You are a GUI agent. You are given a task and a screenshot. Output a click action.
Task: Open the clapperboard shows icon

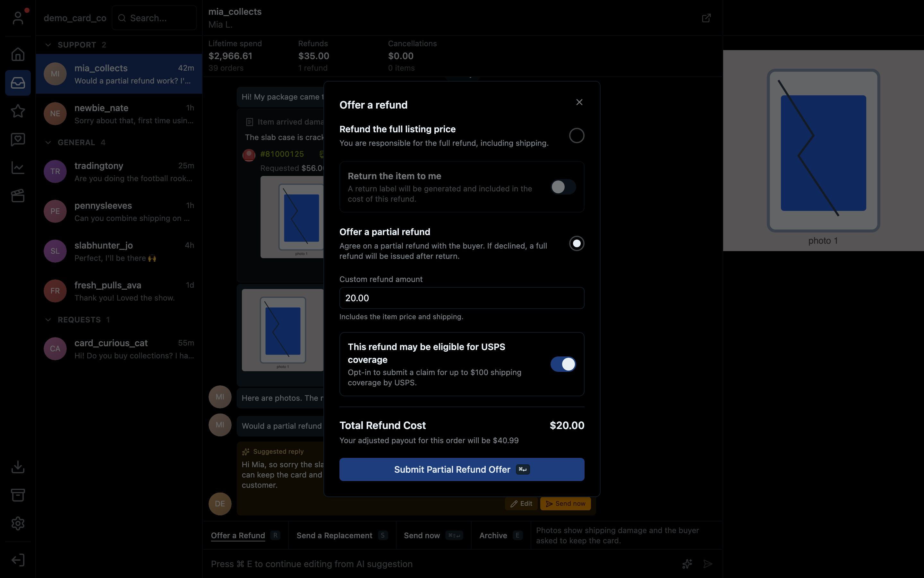18,196
